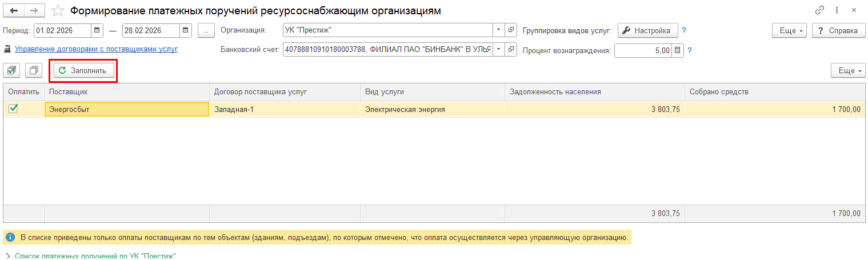Image resolution: width=868 pixels, height=260 pixels.
Task: Untick Оплатить checkbox for Энергосбыт row
Action: tap(13, 109)
